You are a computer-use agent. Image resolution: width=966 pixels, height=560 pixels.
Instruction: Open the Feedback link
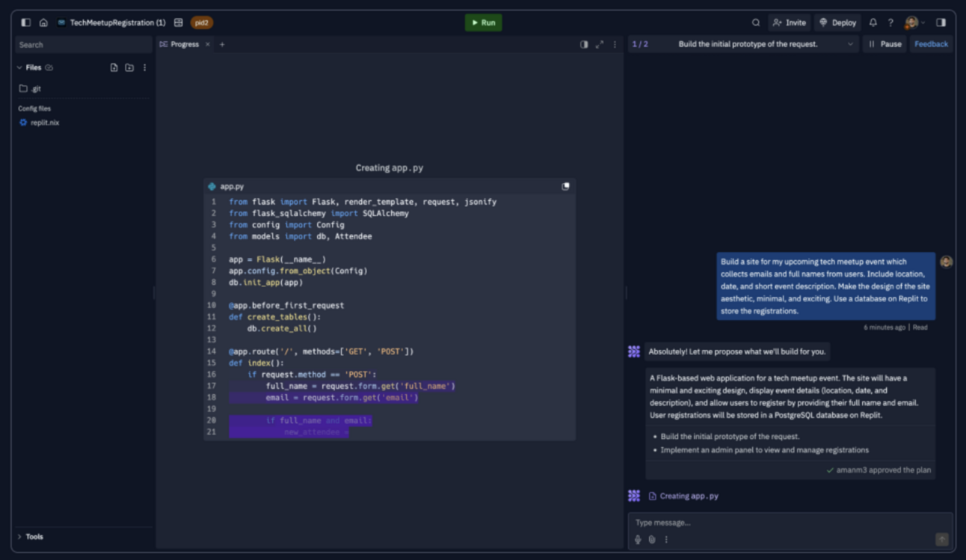[x=931, y=44]
